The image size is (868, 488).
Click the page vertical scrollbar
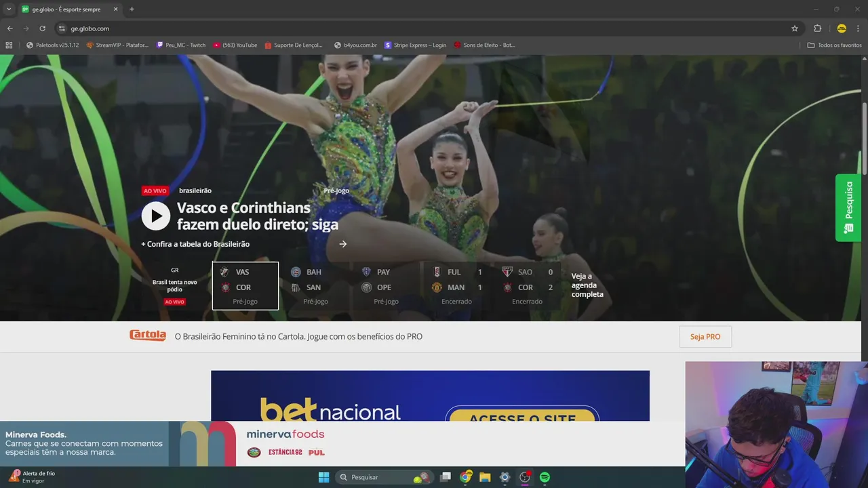click(864, 139)
